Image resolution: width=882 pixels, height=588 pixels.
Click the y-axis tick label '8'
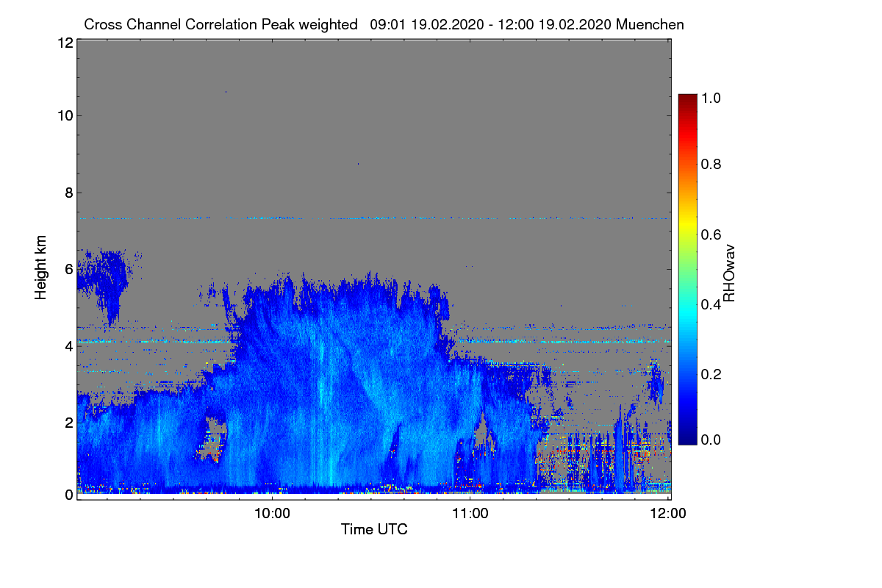(x=68, y=193)
